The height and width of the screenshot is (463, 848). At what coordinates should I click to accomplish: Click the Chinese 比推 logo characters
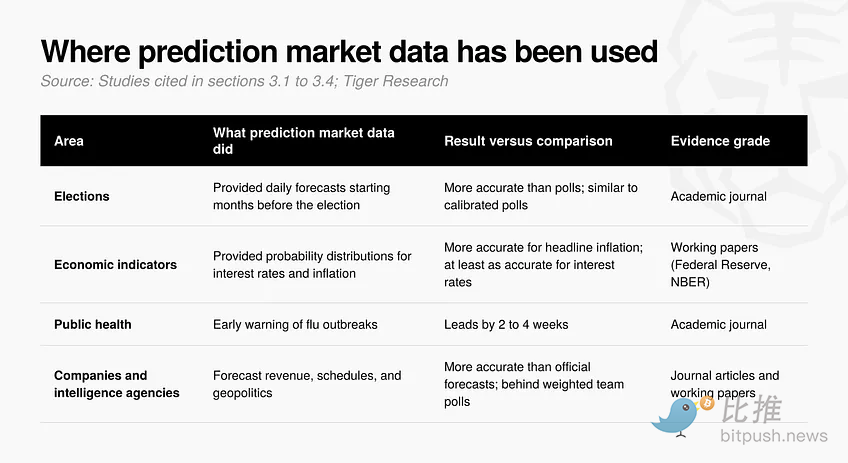click(752, 409)
